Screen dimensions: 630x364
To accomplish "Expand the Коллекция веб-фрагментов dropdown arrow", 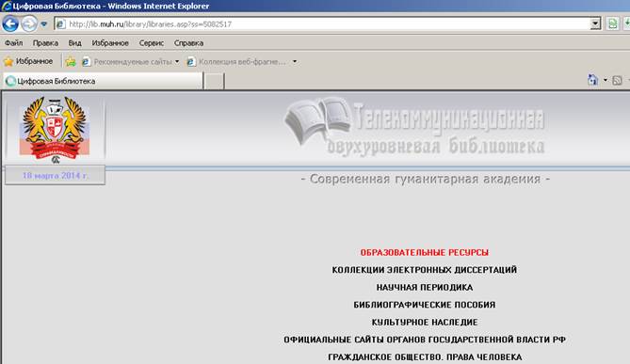I will click(x=295, y=61).
